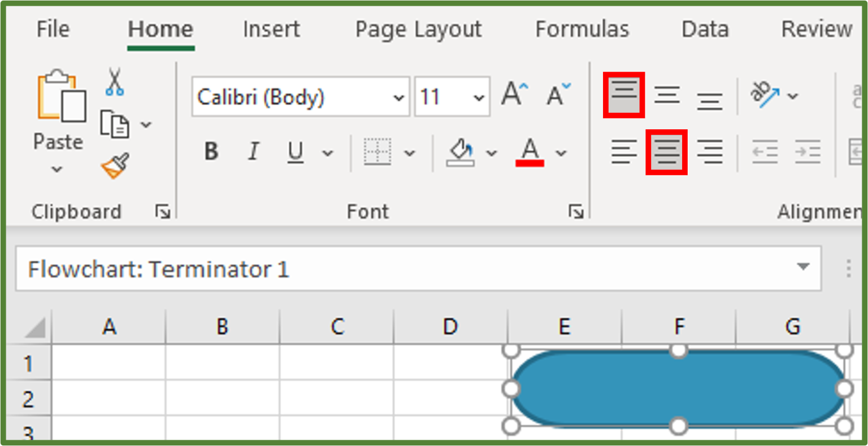Viewport: 868px width, 446px height.
Task: Open the Font Size dropdown
Action: click(x=479, y=97)
